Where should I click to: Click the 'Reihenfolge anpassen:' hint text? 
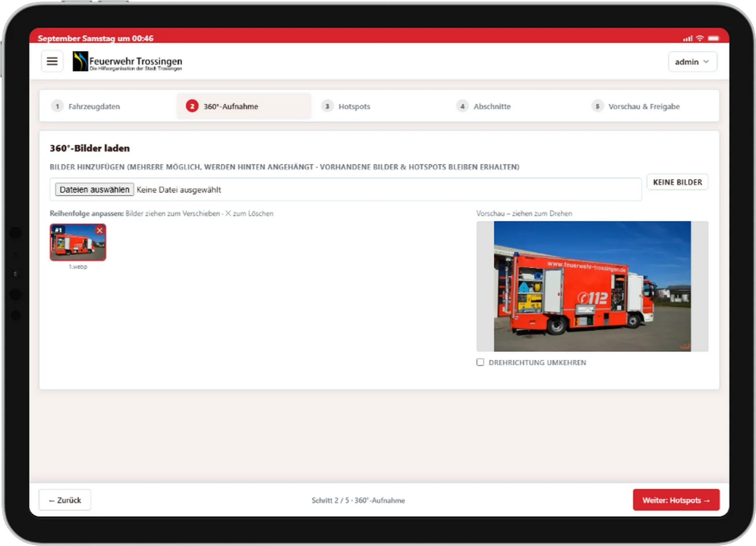point(87,213)
